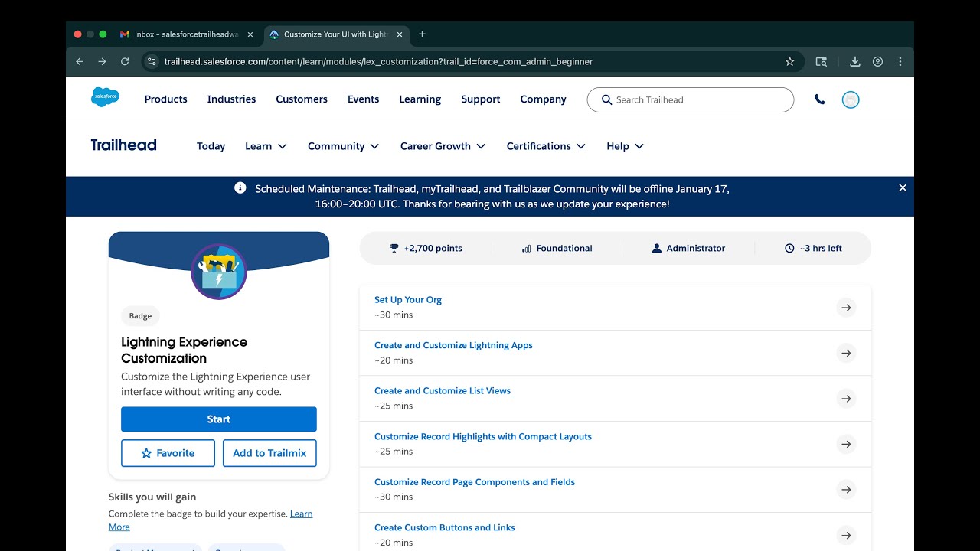Open the Company menu
The width and height of the screenshot is (980, 551).
543,99
